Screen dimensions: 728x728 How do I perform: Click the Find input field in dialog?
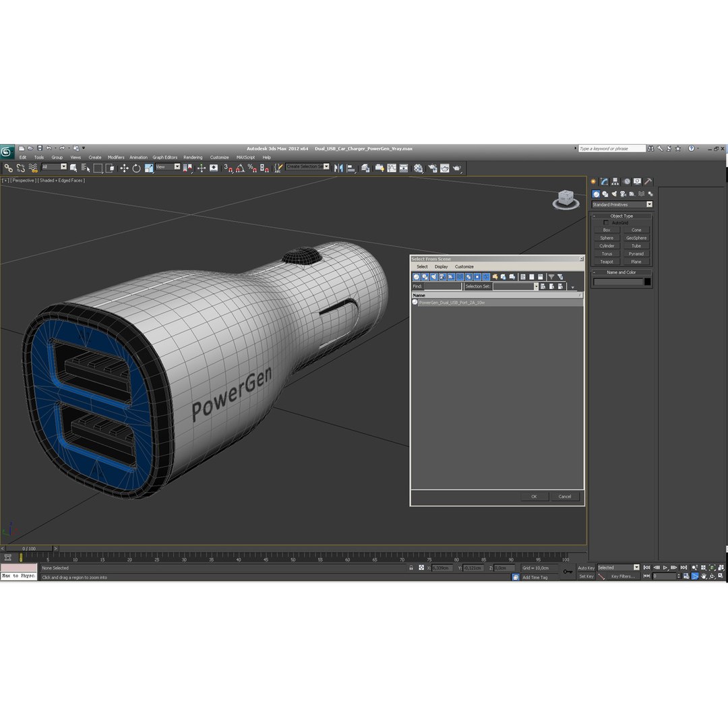point(442,286)
